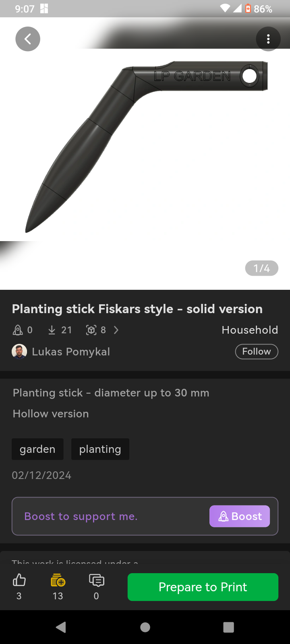Image resolution: width=290 pixels, height=644 pixels.
Task: Open the three-dot overflow menu
Action: coord(268,39)
